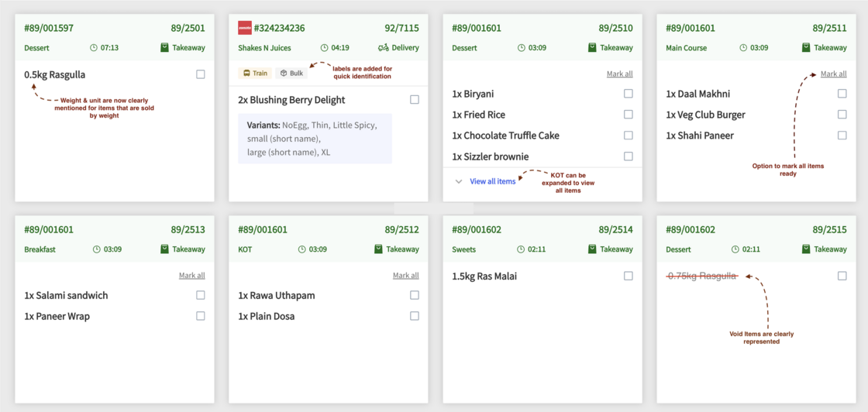868x412 pixels.
Task: Select order number #89/001597 header
Action: pyautogui.click(x=49, y=28)
